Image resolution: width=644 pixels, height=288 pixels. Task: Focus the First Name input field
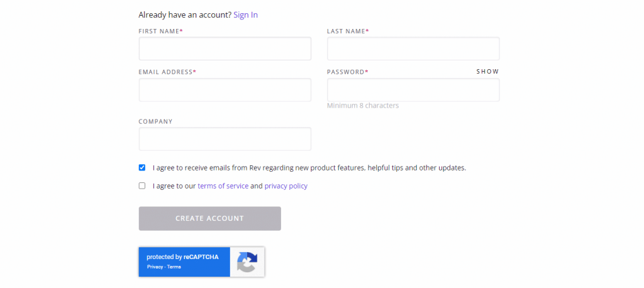(x=225, y=48)
